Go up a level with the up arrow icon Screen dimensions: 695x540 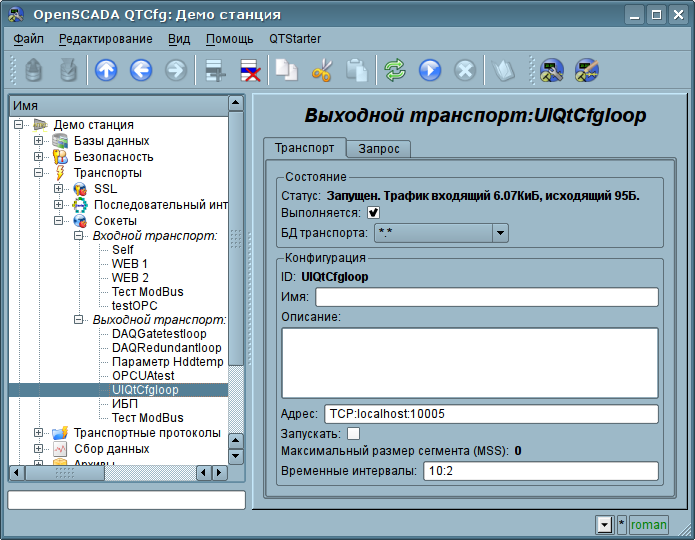tap(106, 70)
